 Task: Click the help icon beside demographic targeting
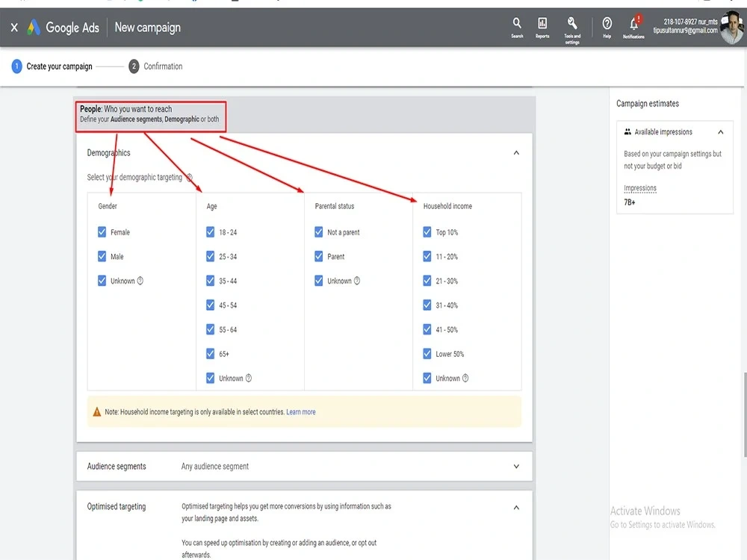tap(189, 178)
